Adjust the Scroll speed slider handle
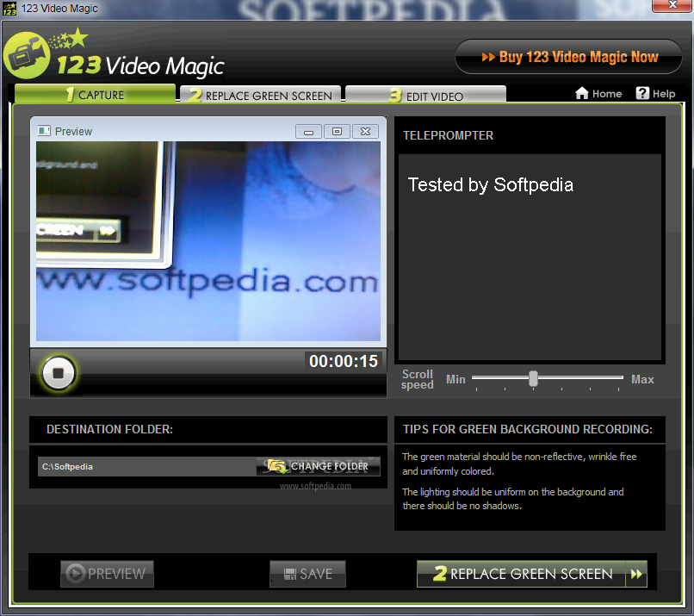 coord(533,378)
